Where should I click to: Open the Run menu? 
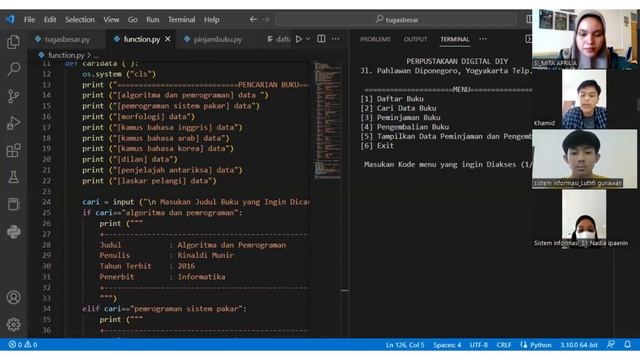pyautogui.click(x=153, y=20)
